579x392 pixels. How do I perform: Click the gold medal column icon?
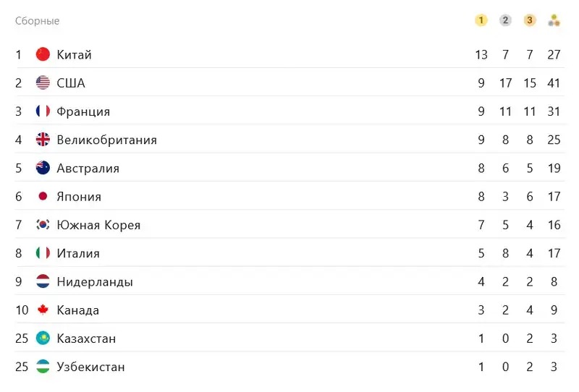pyautogui.click(x=481, y=20)
